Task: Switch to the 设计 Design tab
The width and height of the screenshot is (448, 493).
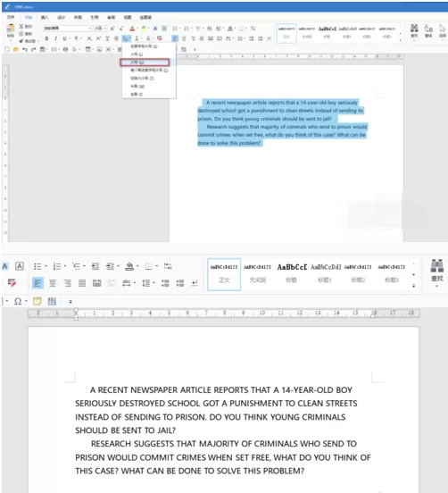Action: (x=62, y=17)
